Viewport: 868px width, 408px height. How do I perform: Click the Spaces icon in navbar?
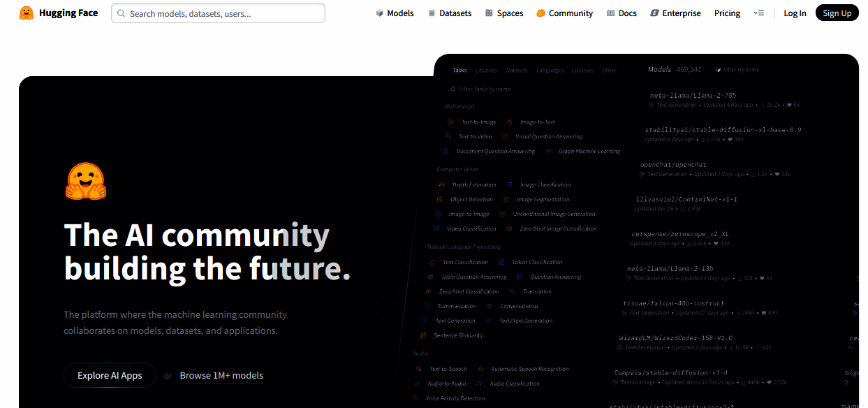point(490,13)
